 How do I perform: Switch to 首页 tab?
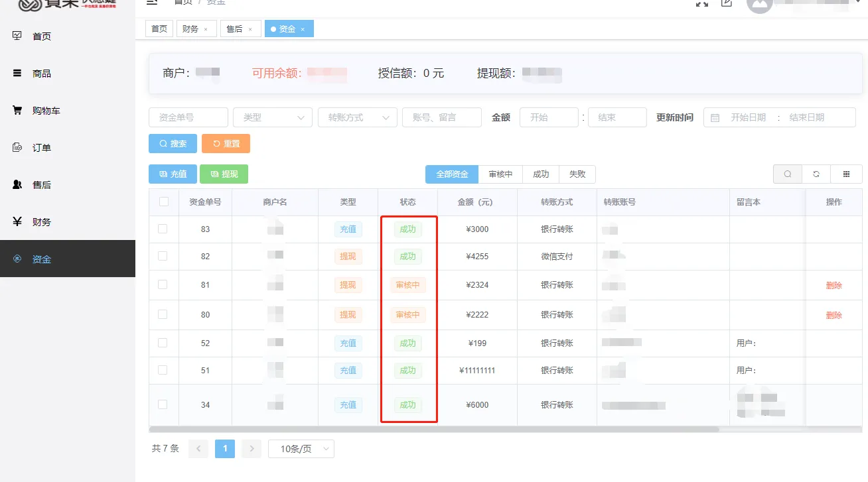tap(159, 29)
